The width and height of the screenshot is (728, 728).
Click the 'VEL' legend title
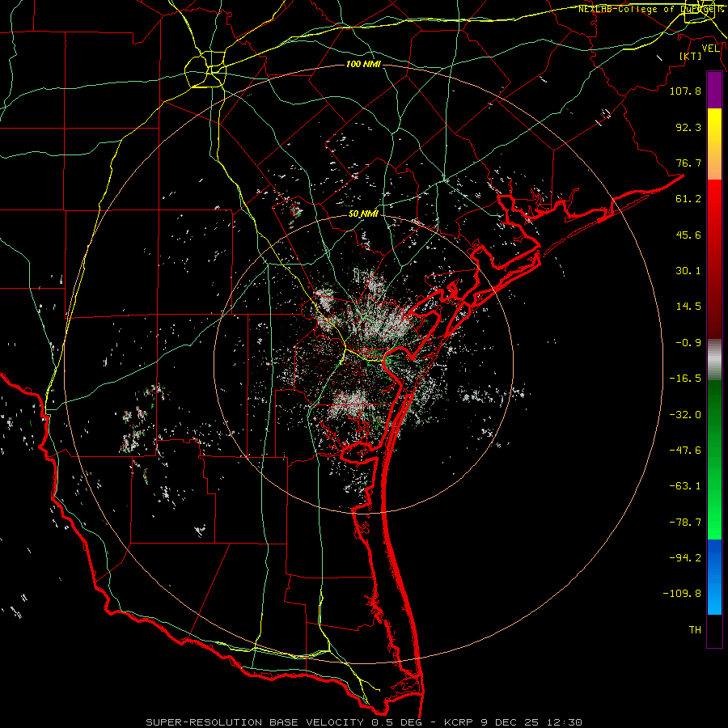(x=710, y=49)
